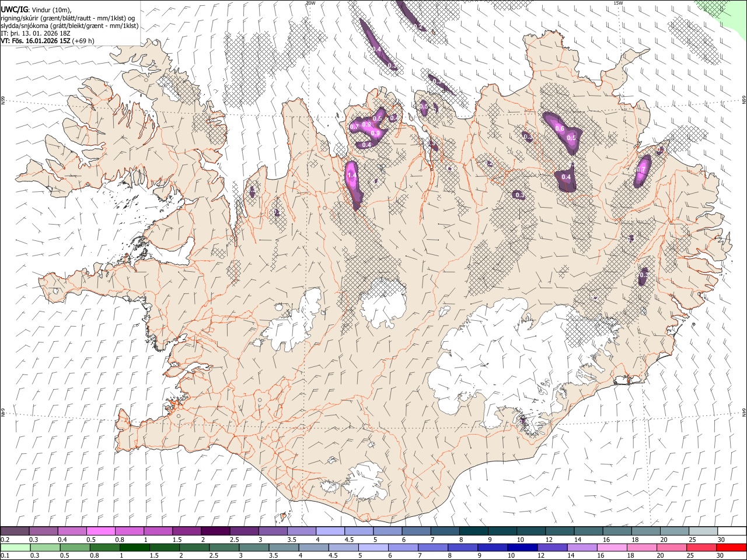Click the rain-scale swatch between 6 and 7

click(x=403, y=547)
